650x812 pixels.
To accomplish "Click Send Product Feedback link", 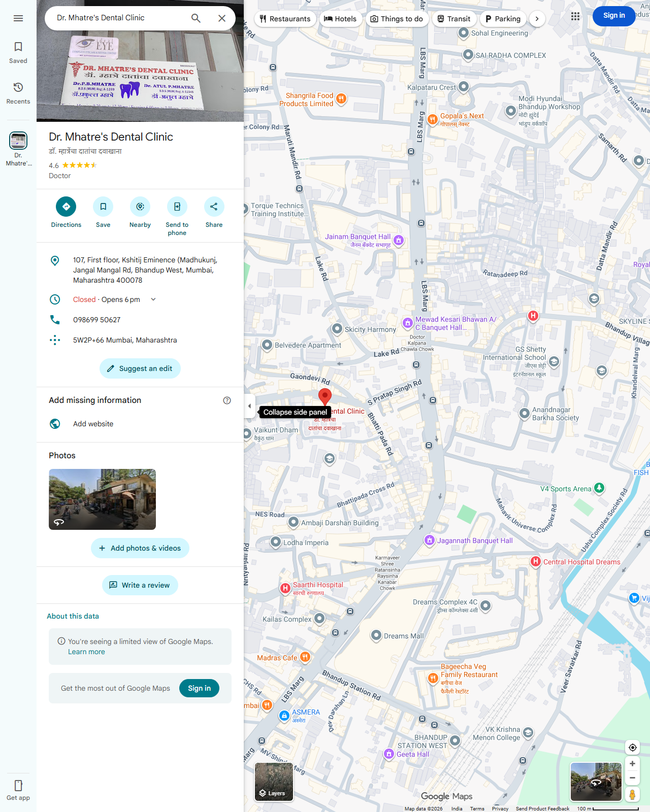I will (542, 808).
